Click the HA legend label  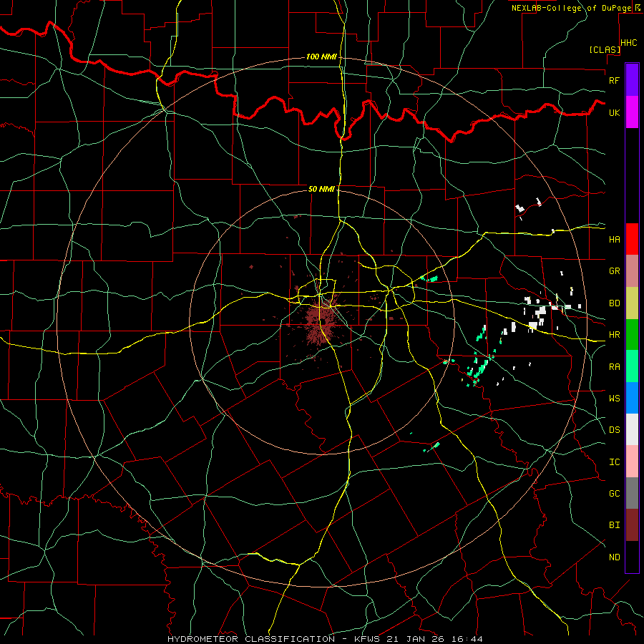[614, 240]
